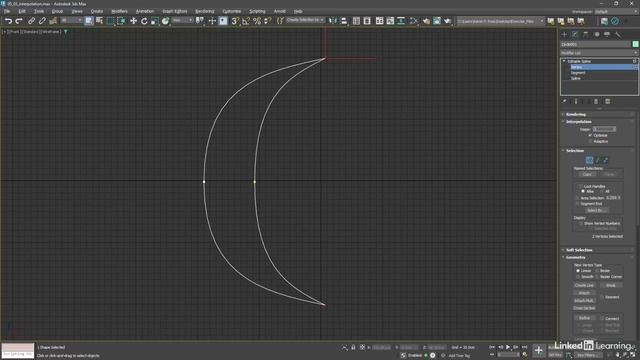Select the Spline sub-object icon in Selection

point(606,160)
